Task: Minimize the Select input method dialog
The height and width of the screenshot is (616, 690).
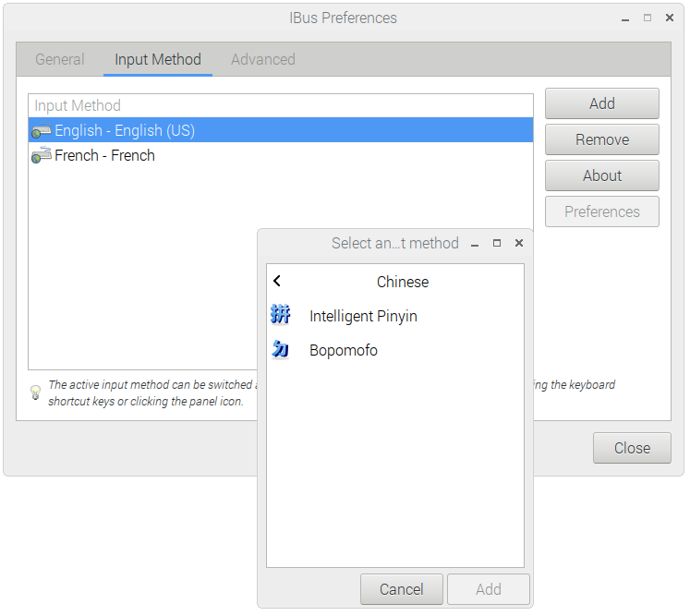Action: [x=475, y=244]
